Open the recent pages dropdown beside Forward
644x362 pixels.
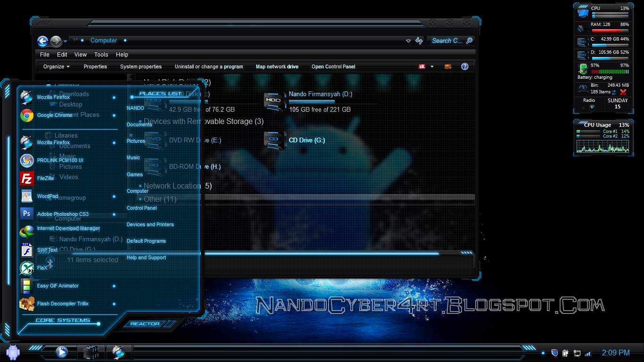tap(64, 41)
